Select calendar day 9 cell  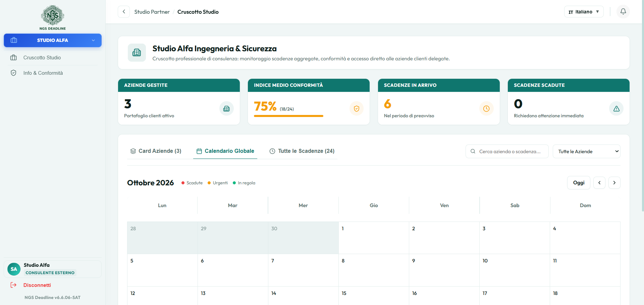[444, 270]
